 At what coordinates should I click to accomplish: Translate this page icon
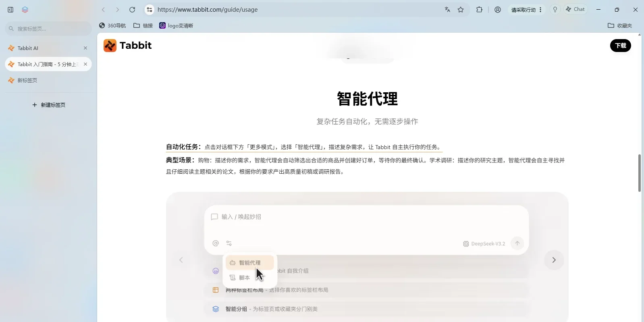[447, 10]
